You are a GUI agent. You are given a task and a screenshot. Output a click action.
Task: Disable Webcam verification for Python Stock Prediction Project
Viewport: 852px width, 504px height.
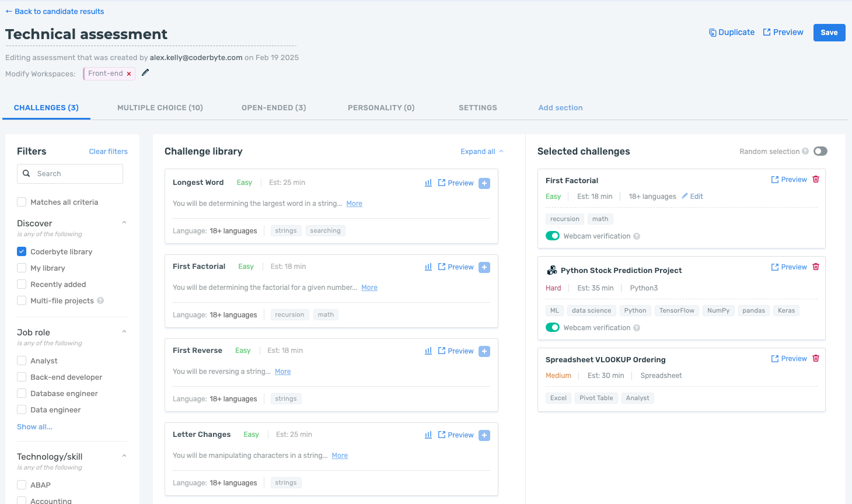[552, 327]
